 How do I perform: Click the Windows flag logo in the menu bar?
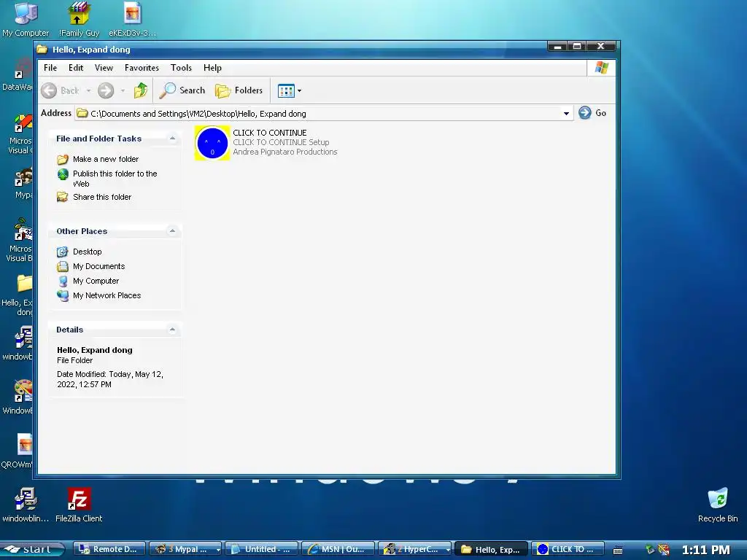[601, 68]
